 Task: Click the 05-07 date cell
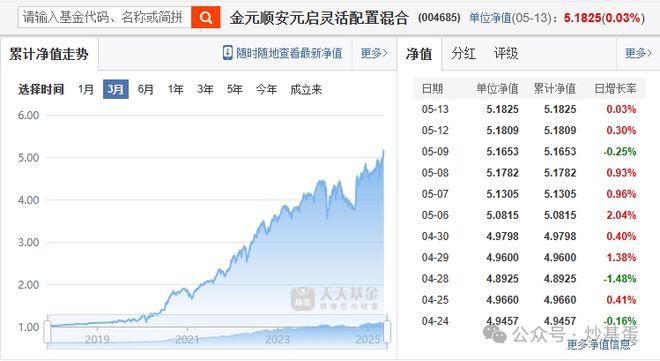pyautogui.click(x=435, y=194)
